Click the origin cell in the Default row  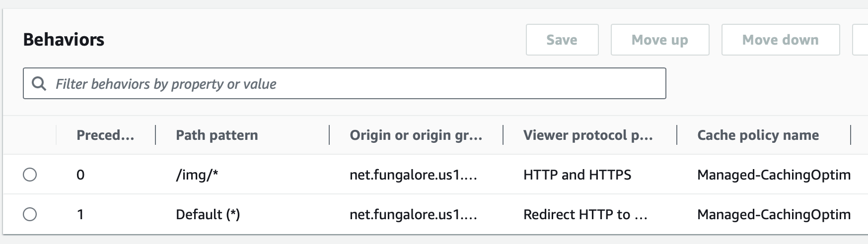413,214
